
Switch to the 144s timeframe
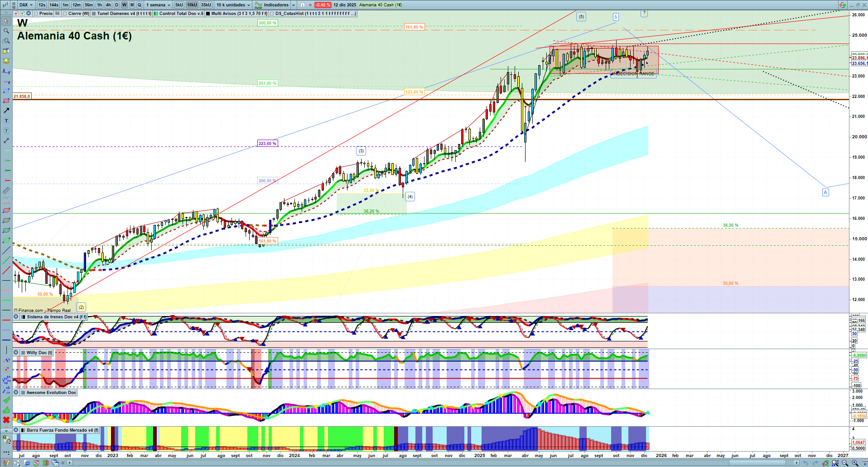pyautogui.click(x=54, y=5)
